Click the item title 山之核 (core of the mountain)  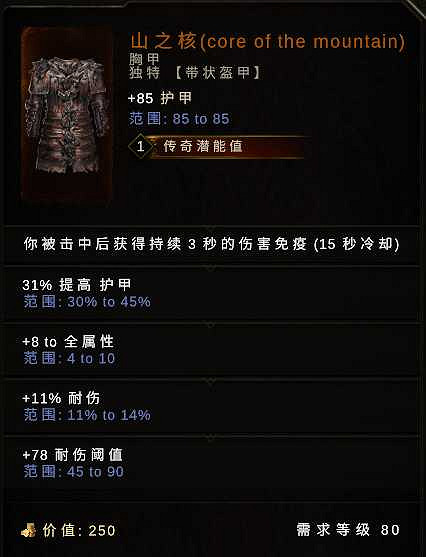(268, 41)
